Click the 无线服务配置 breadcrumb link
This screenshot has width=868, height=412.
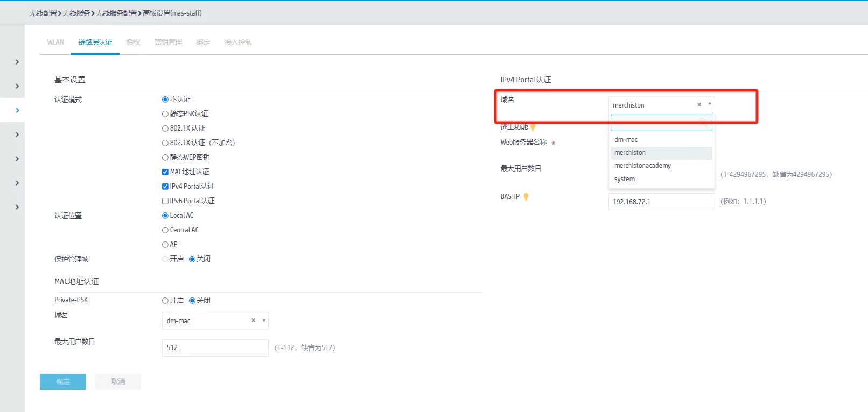116,13
